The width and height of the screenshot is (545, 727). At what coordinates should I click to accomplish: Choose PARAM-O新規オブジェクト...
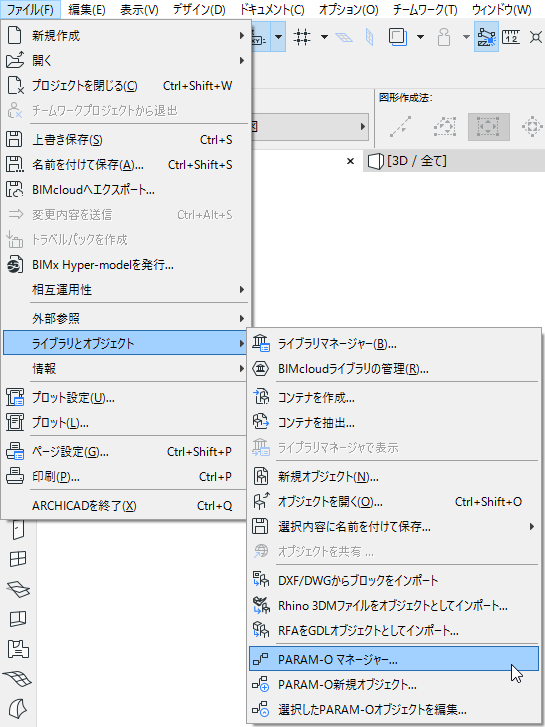pyautogui.click(x=394, y=684)
